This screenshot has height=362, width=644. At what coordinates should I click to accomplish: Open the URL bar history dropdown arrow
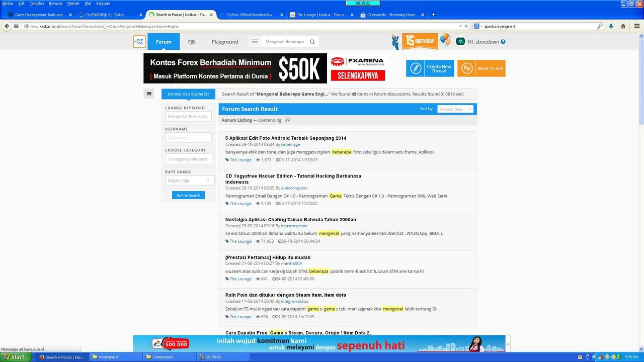click(460, 26)
